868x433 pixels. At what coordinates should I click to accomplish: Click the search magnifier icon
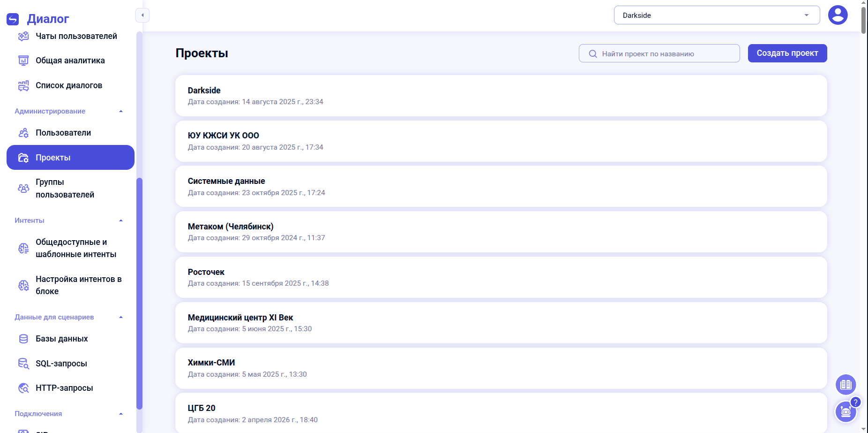pyautogui.click(x=593, y=54)
